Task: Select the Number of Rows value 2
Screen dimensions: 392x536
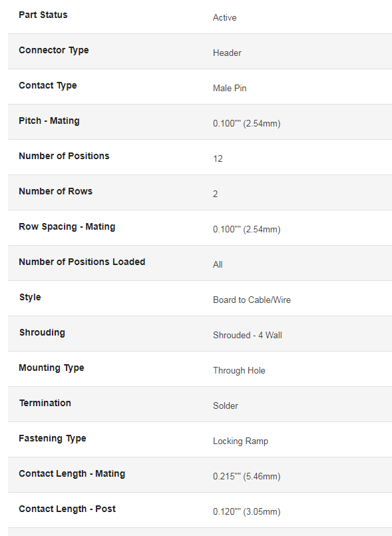Action: (216, 194)
